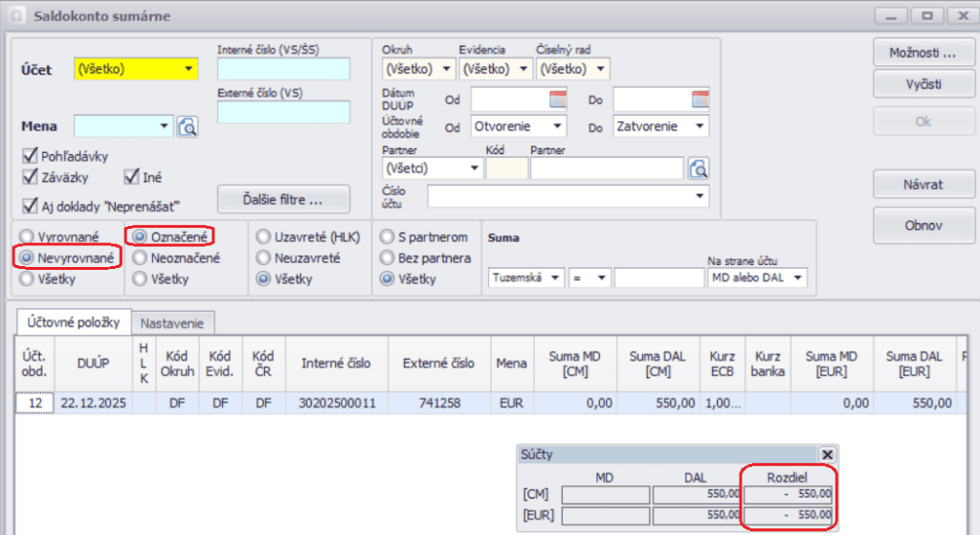Switch to the Nastavenie tab
The height and width of the screenshot is (535, 980).
(172, 323)
